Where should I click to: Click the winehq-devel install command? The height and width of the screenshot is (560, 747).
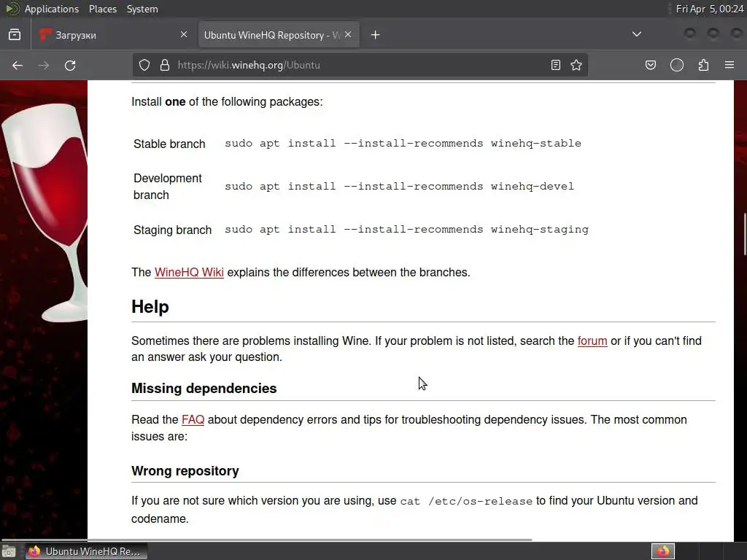coord(399,186)
